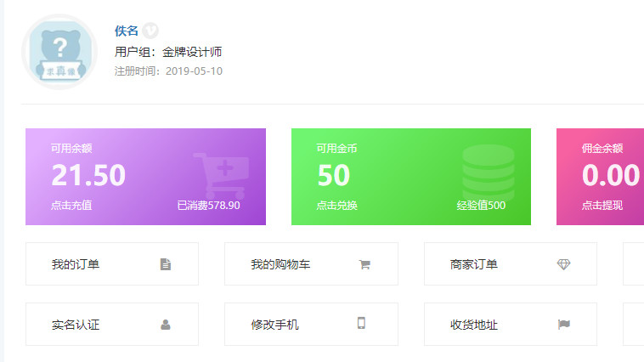Open the 我的订单 button
Image resolution: width=644 pixels, height=362 pixels.
pyautogui.click(x=112, y=263)
